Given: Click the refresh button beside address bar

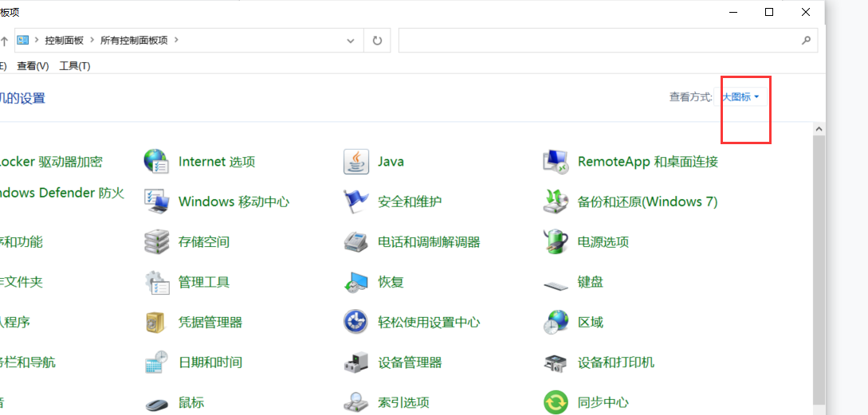Looking at the screenshot, I should tap(377, 41).
